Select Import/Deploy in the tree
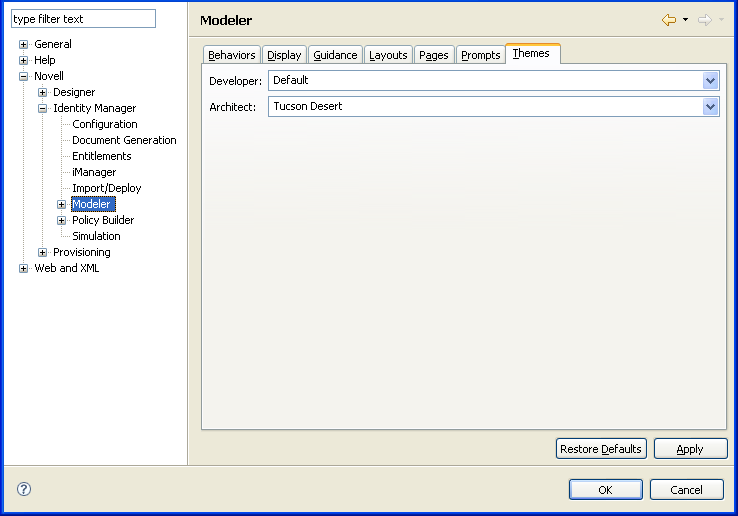The image size is (738, 516). pyautogui.click(x=107, y=188)
